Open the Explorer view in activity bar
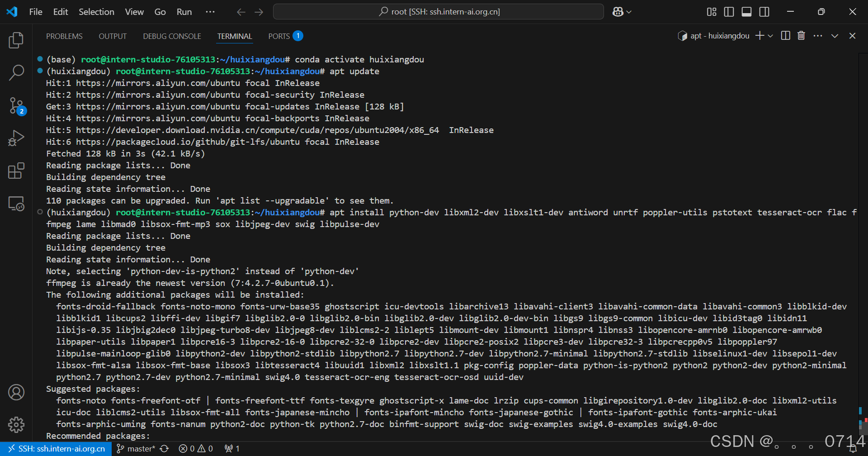Viewport: 868px width, 456px height. point(16,40)
